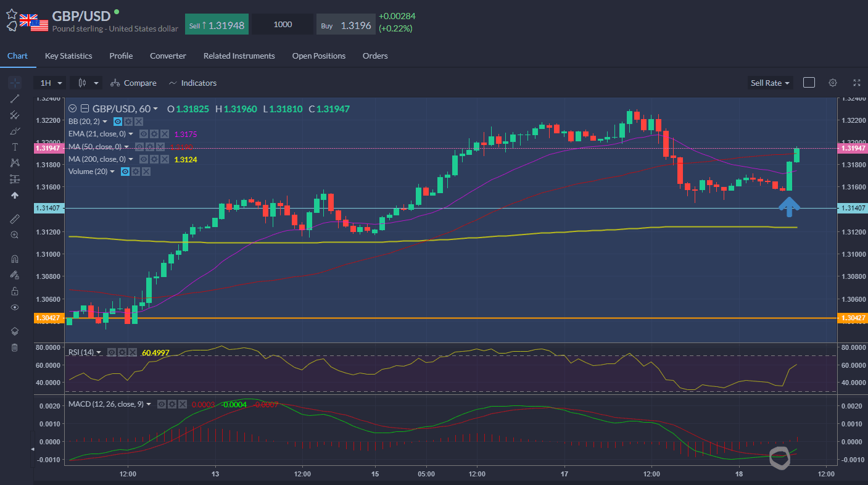Screen dimensions: 868x485
Task: Add GBP/USD to favorites with star icon
Action: [11, 14]
